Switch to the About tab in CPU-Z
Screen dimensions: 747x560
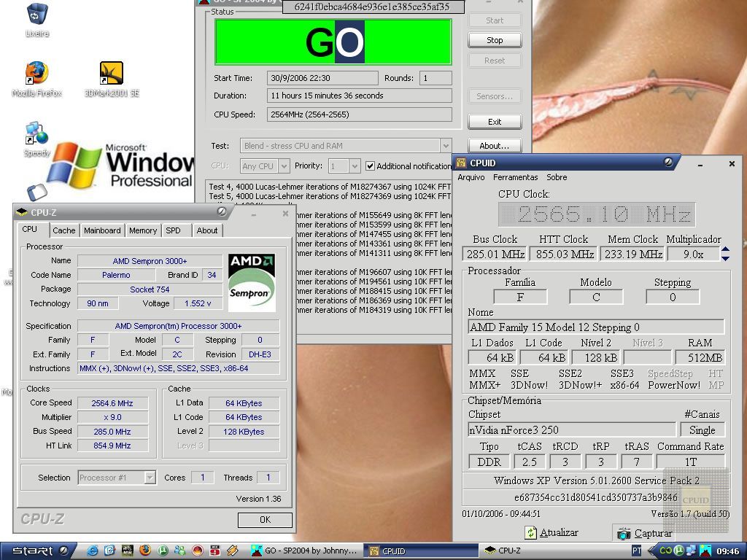(x=207, y=230)
